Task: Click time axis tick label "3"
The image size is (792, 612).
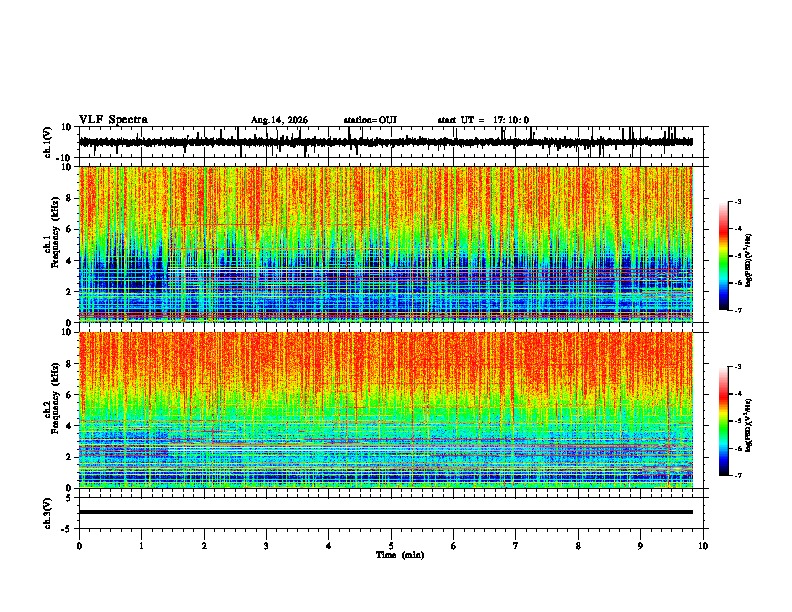Action: click(266, 546)
